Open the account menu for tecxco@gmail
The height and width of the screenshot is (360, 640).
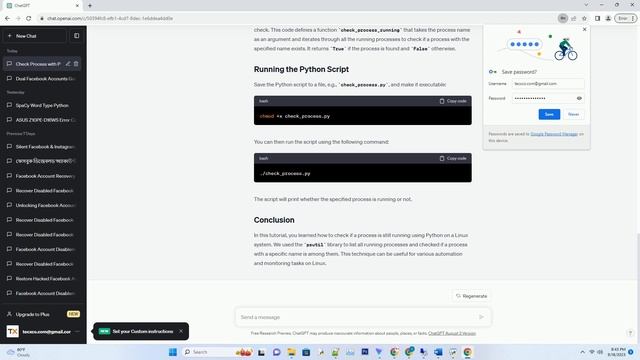43,331
